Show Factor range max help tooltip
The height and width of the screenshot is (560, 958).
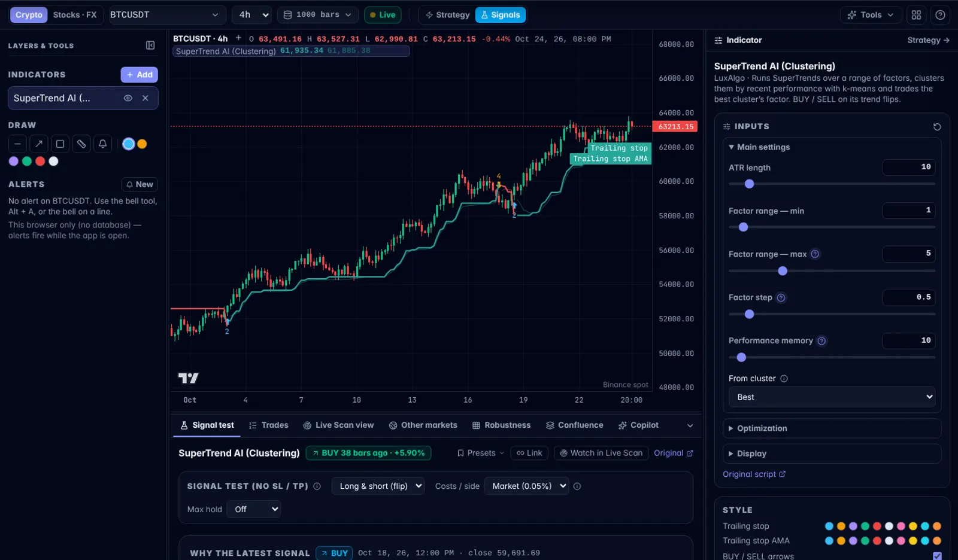815,254
